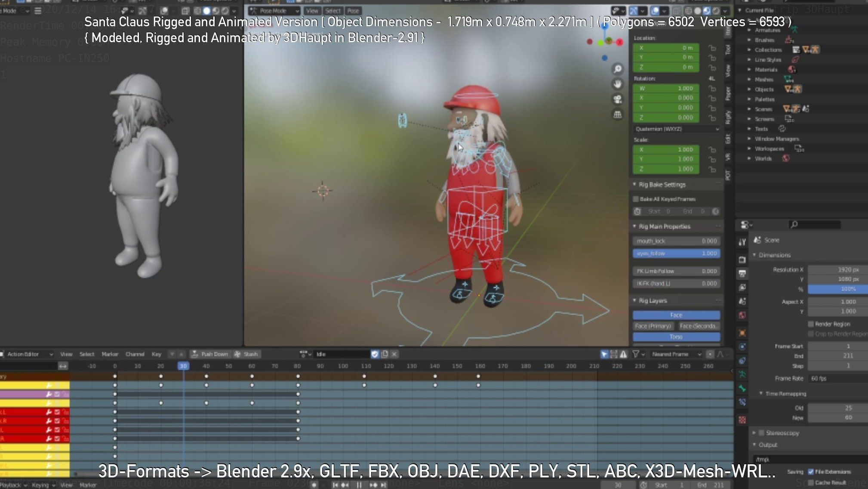Enable the Cache Result checkbox
The image size is (868, 489).
click(811, 482)
